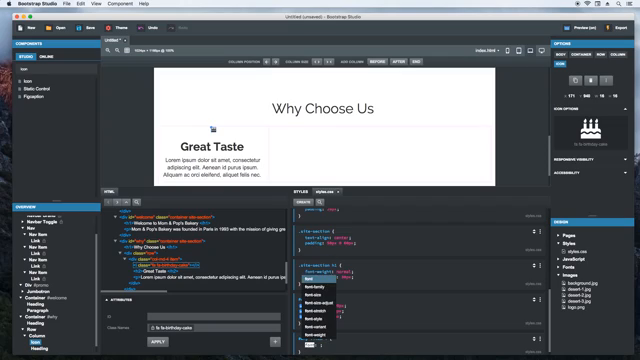Open more options (three dots) button
This screenshot has height=360, width=640.
pos(606,80)
